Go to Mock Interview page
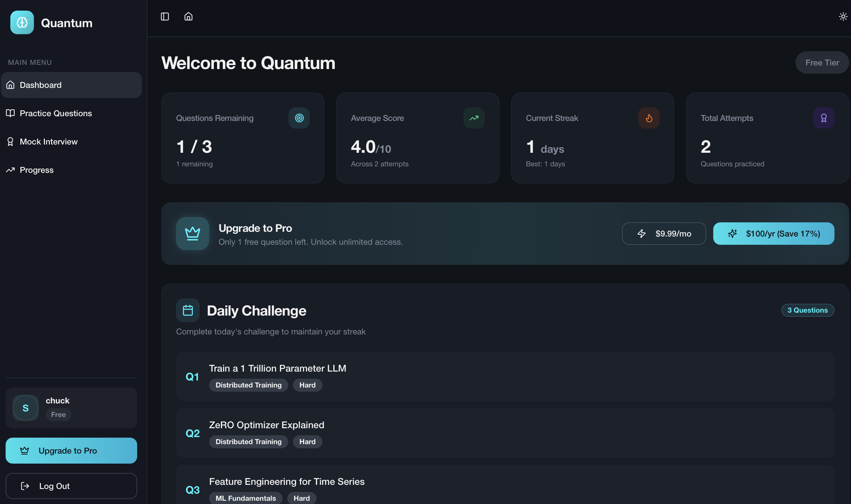851x504 pixels. 49,142
